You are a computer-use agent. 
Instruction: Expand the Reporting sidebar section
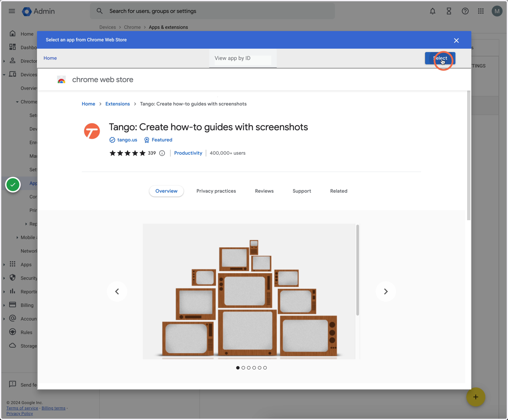[4, 291]
